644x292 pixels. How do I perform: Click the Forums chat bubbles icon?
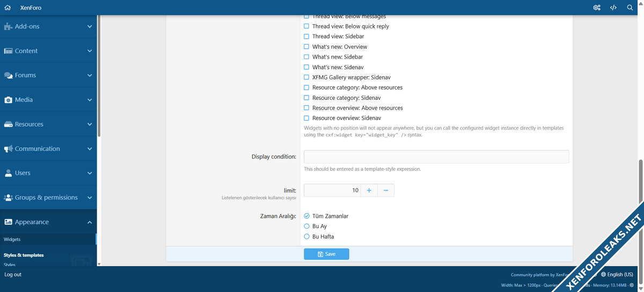[x=8, y=76]
